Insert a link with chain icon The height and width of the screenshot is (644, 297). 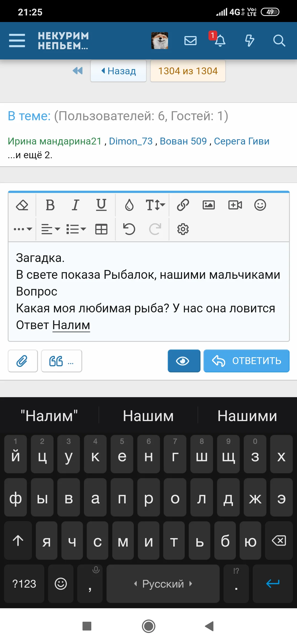pos(183,205)
